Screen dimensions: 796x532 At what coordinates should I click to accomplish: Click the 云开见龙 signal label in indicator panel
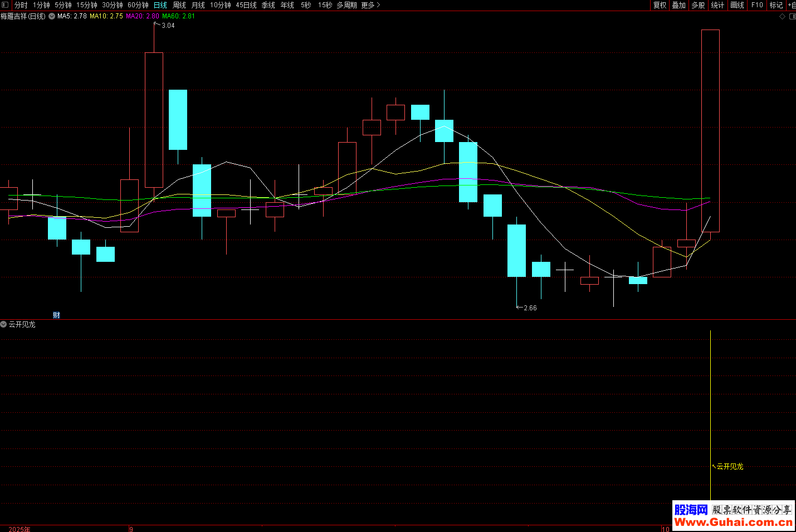pos(729,466)
